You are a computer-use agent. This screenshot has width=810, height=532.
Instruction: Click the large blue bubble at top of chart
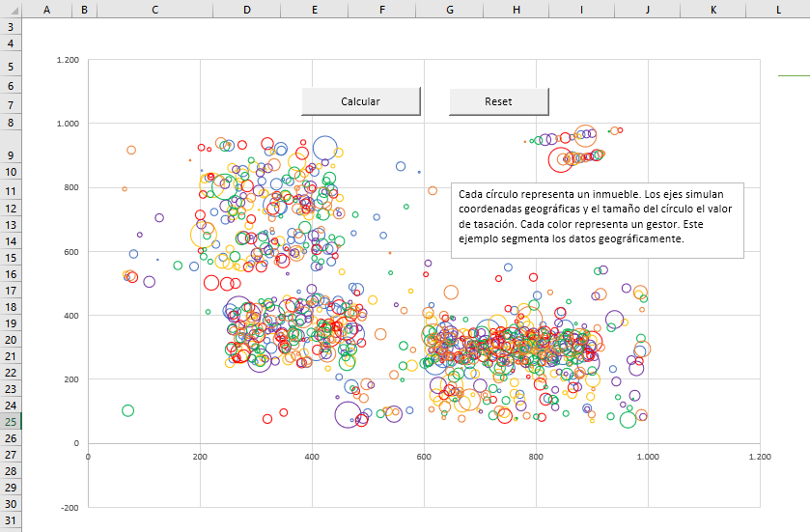point(324,148)
